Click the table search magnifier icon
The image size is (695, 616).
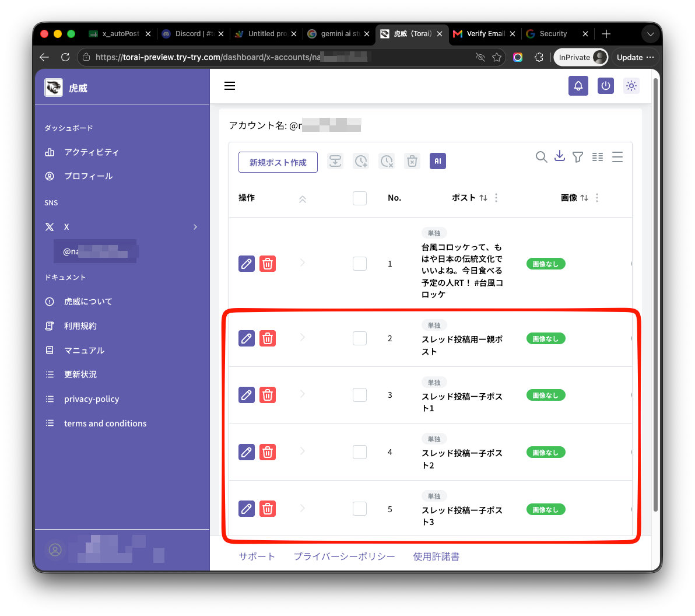point(541,156)
